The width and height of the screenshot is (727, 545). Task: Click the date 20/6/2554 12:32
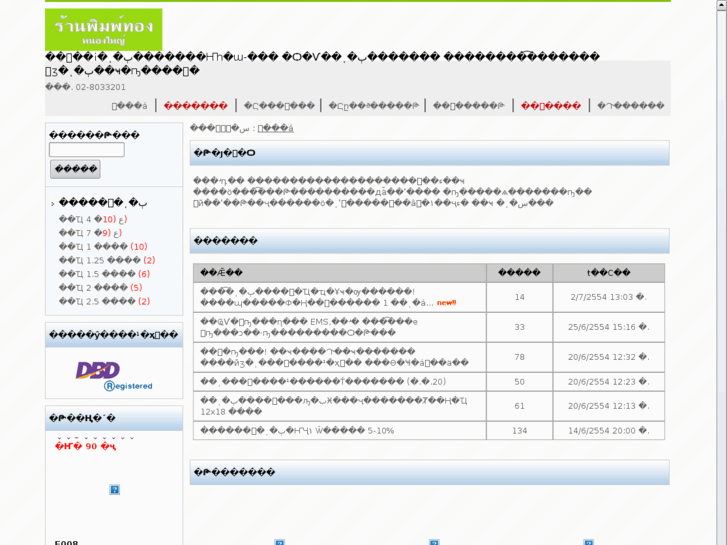[609, 357]
